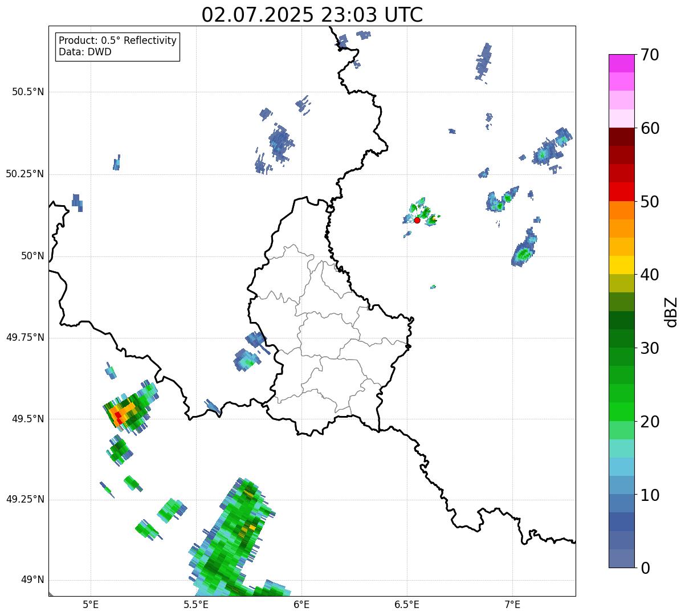Click the colorbar tick label 0

tap(646, 568)
